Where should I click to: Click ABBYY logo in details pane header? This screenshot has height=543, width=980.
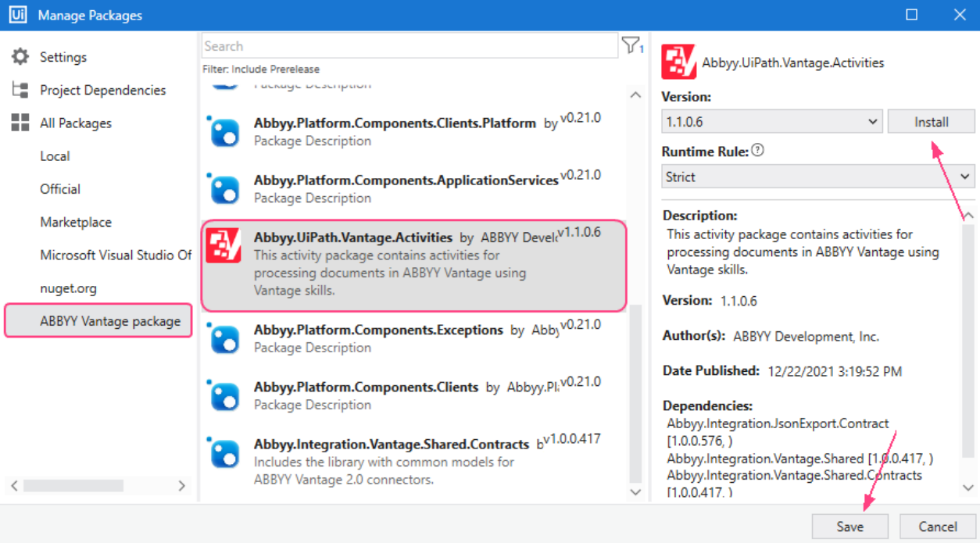[x=678, y=62]
